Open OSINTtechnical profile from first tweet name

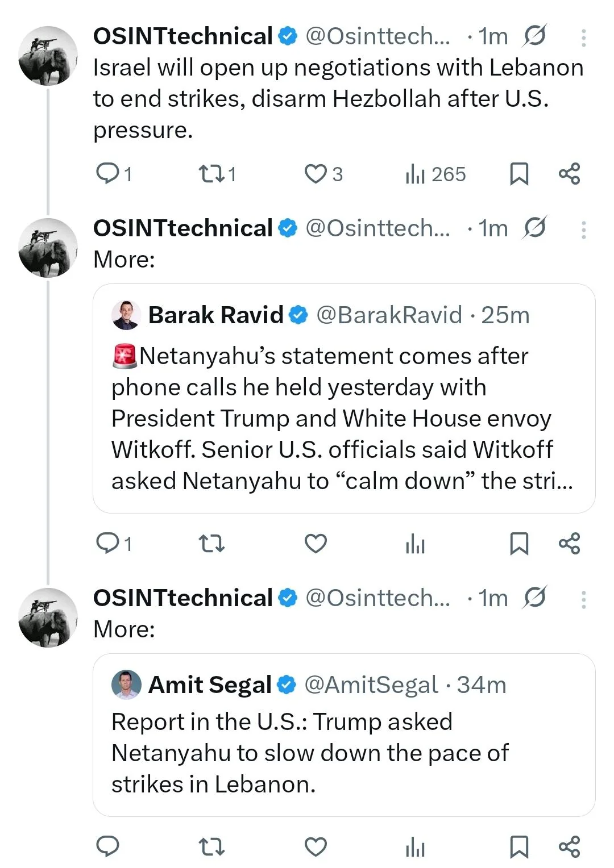pyautogui.click(x=182, y=36)
